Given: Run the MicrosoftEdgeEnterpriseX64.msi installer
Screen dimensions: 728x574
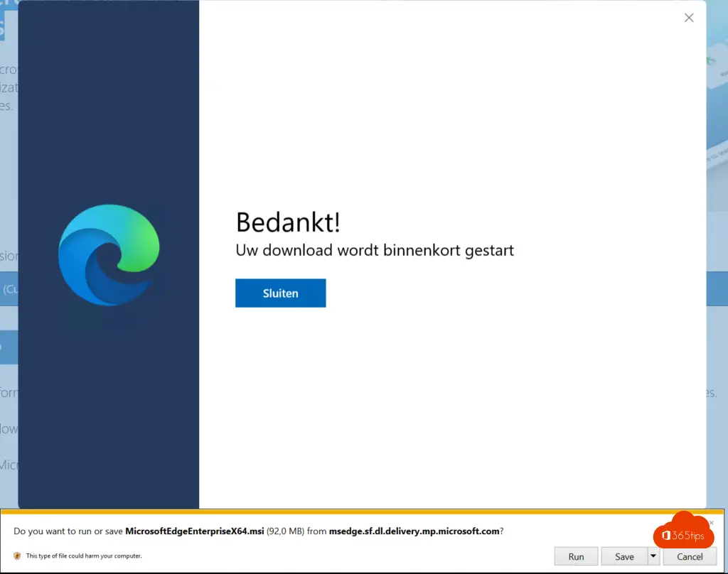Looking at the screenshot, I should point(576,556).
